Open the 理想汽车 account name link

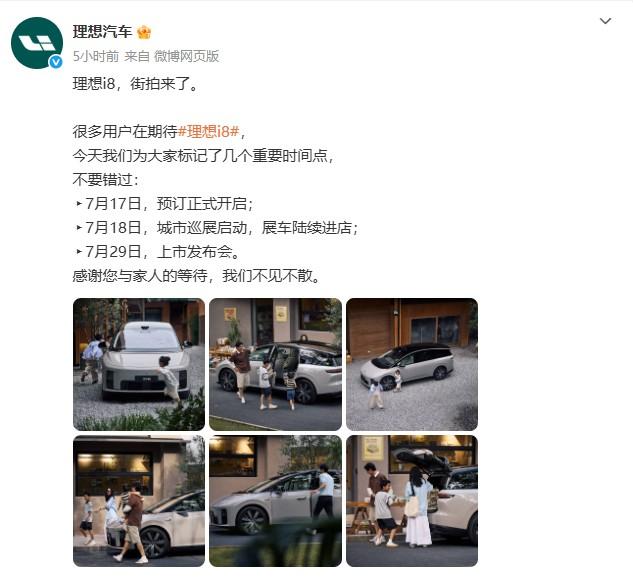[x=103, y=32]
